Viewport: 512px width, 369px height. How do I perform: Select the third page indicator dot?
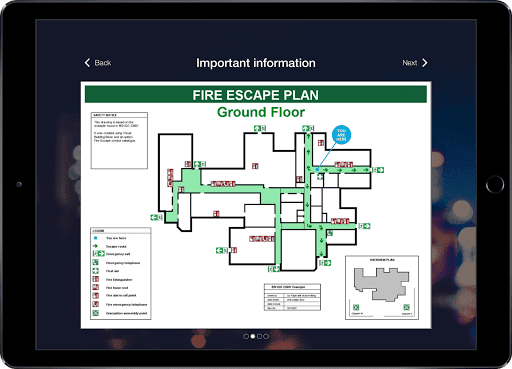pyautogui.click(x=259, y=336)
